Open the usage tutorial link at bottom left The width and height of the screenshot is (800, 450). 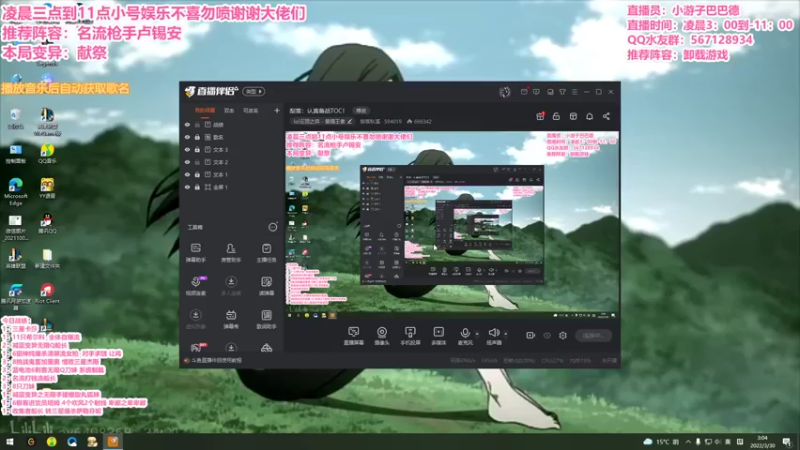tap(216, 360)
